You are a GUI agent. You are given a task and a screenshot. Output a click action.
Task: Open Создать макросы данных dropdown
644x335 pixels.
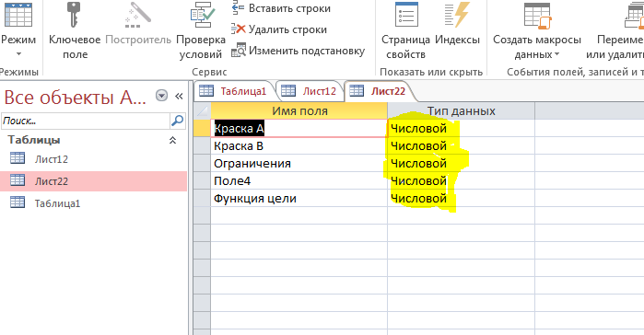click(537, 30)
